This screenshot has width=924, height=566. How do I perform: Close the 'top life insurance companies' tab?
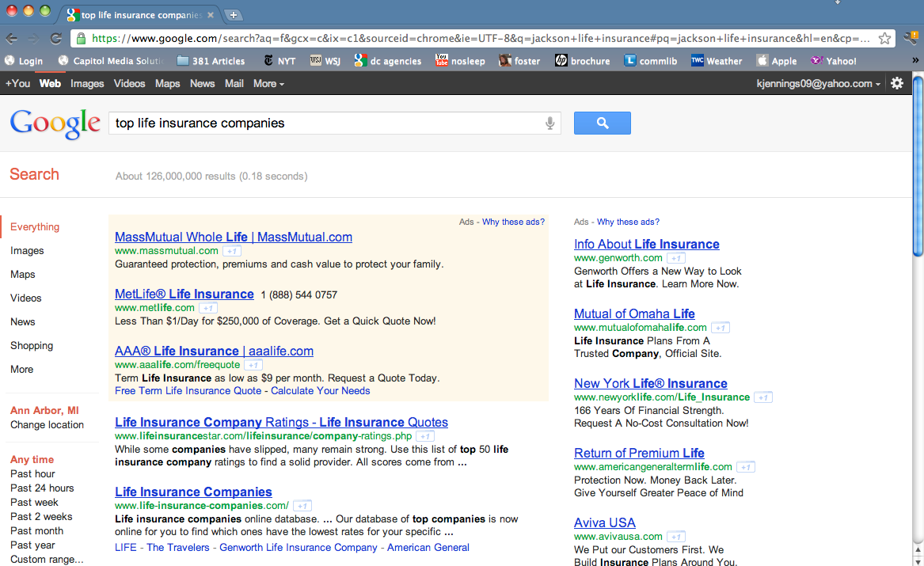[x=211, y=15]
